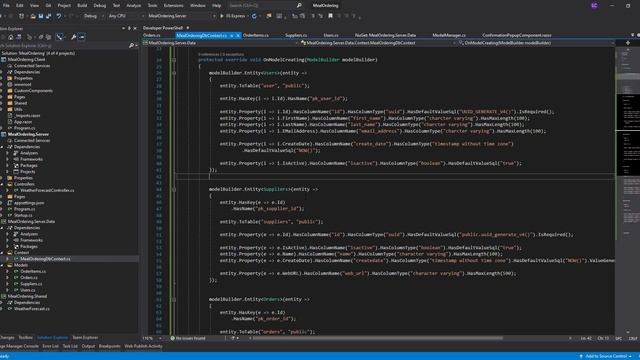The image size is (640, 360).
Task: Click the split editor icon above the scrollbar
Action: 627,42
